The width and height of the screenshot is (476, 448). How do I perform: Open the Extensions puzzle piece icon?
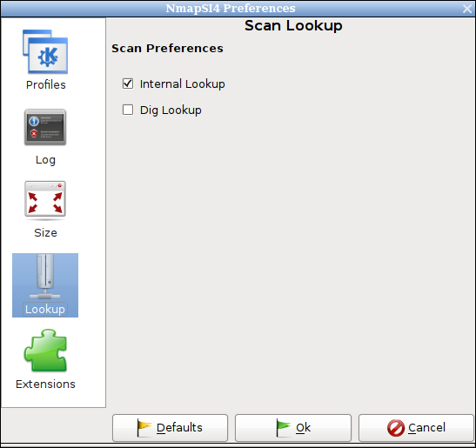coord(45,351)
